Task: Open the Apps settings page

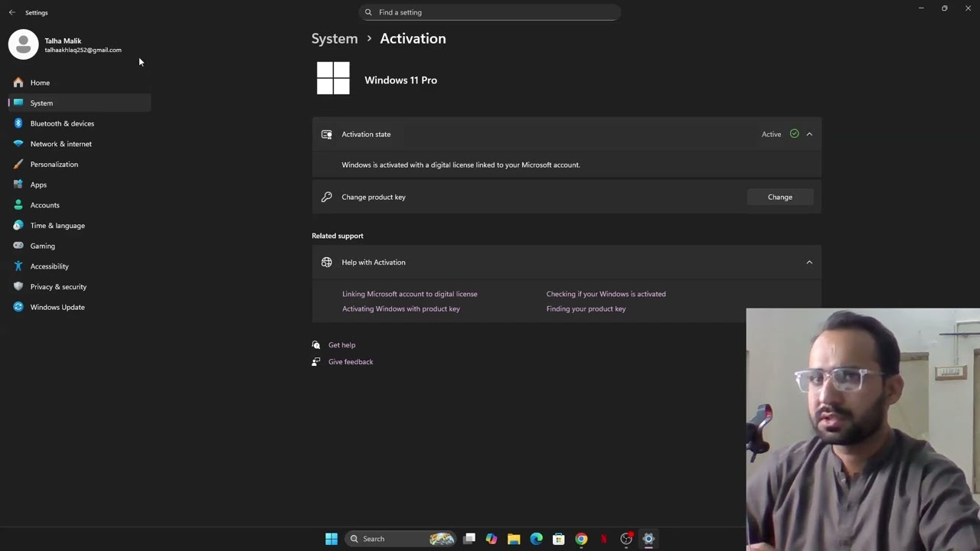Action: (x=80, y=184)
